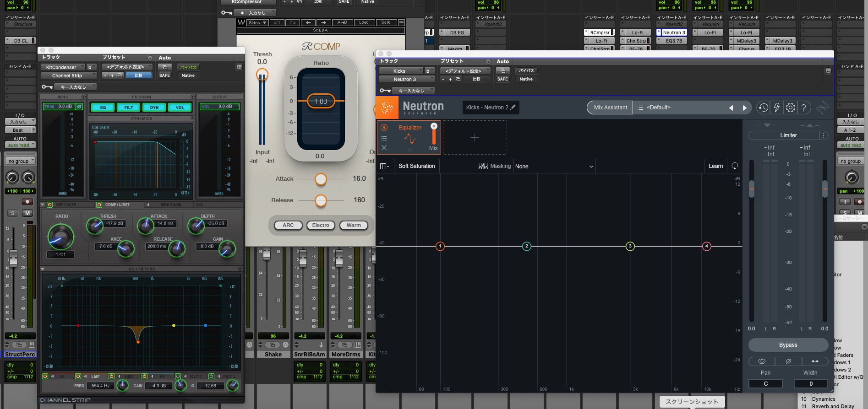Click key input icon in Channel Strip window
This screenshot has height=409, width=868.
(47, 87)
